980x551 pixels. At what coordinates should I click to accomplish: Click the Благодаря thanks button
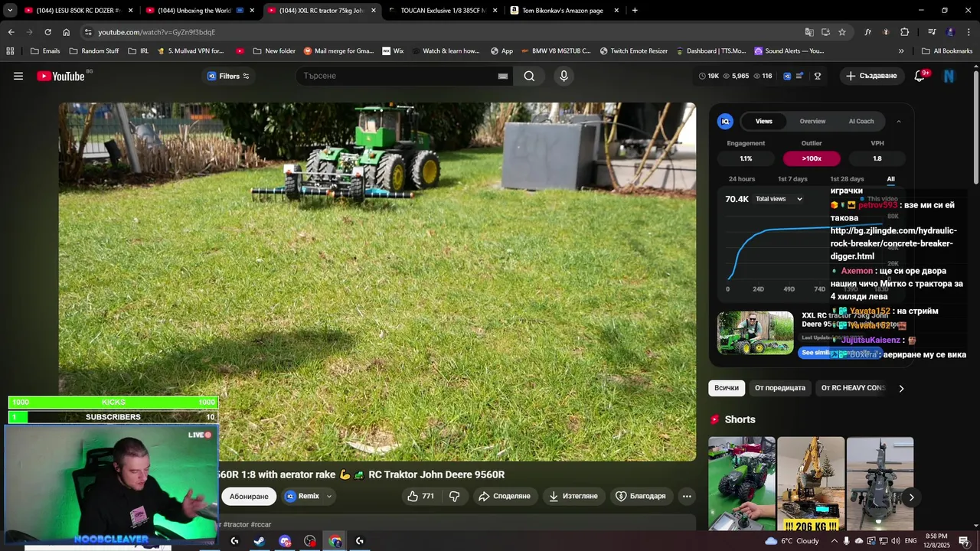641,496
